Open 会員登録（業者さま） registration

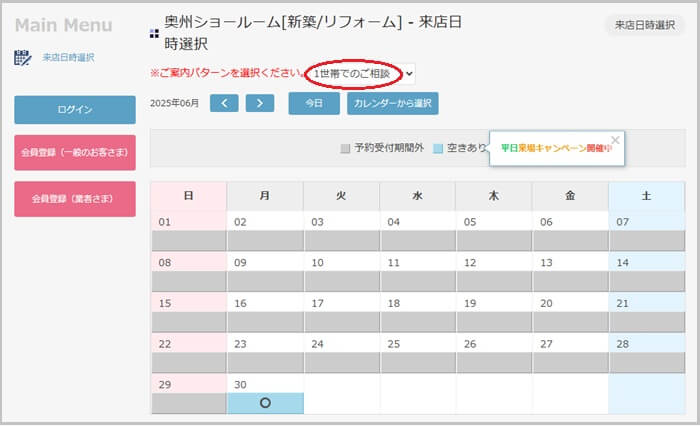tap(75, 199)
